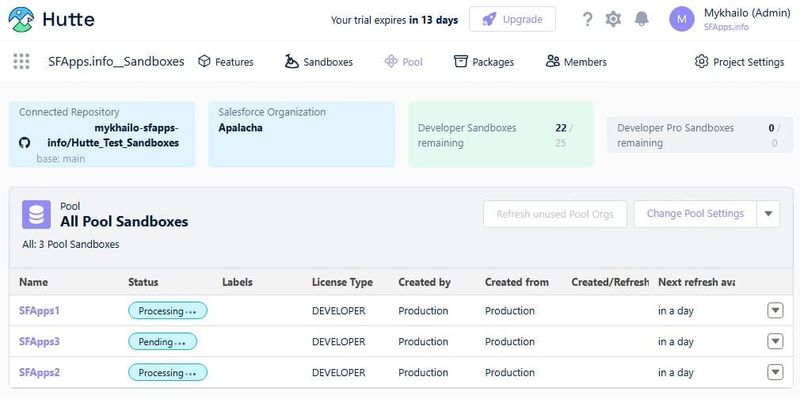This screenshot has height=399, width=800.
Task: Click the GitHub icon in Connected Repository
Action: 24,143
